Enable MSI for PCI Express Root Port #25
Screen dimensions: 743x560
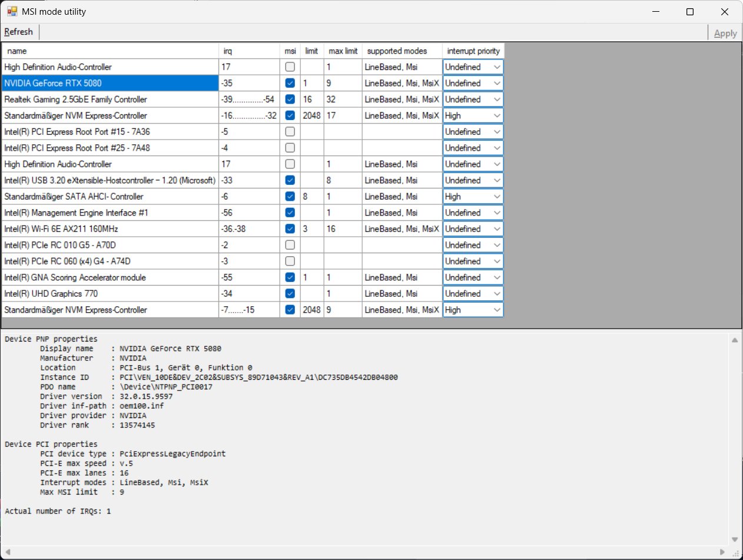pyautogui.click(x=290, y=148)
